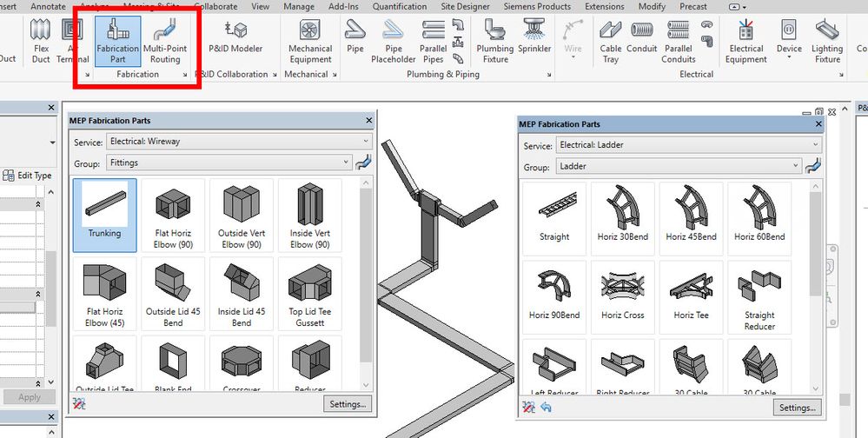Open the P&ID Modeler tool

tap(235, 37)
